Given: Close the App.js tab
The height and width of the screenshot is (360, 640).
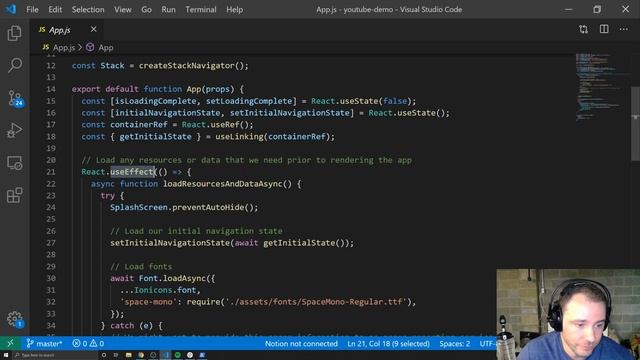Looking at the screenshot, I should [x=93, y=29].
